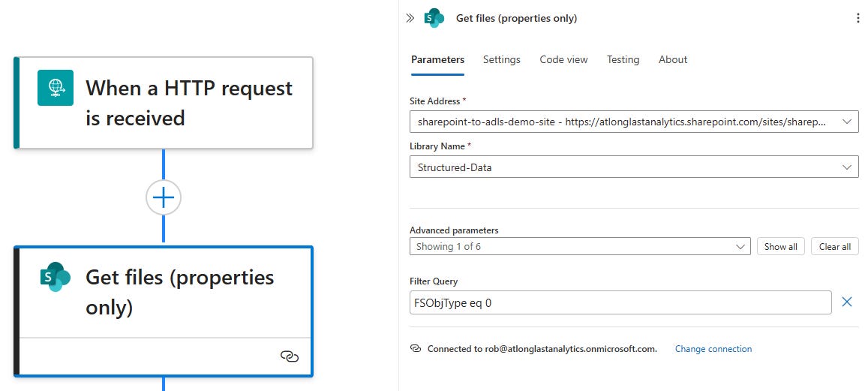868x391 pixels.
Task: Select the When a HTTP request is received card
Action: coord(164,103)
